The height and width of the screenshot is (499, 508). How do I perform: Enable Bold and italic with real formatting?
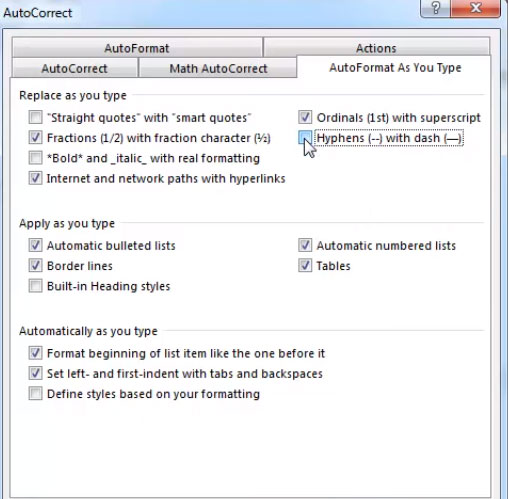35,158
